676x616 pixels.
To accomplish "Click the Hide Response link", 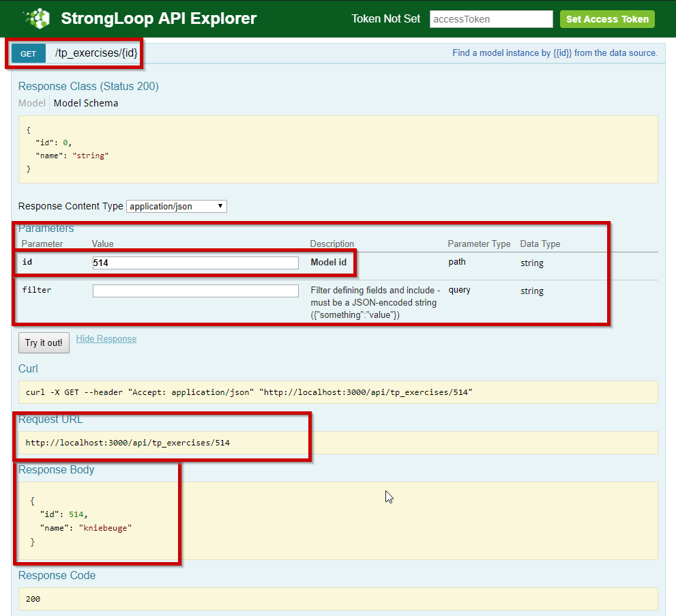I will pyautogui.click(x=106, y=339).
